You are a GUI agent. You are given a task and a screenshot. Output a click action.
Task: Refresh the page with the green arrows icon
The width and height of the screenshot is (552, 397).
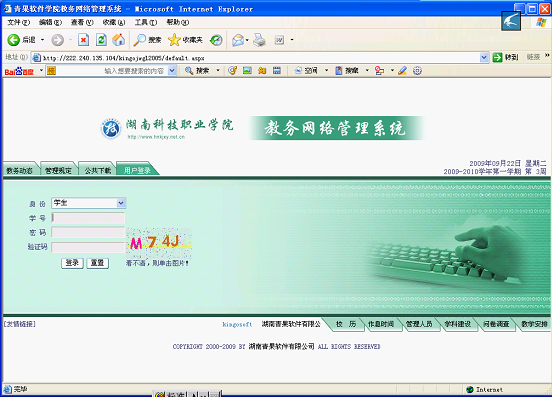point(101,40)
